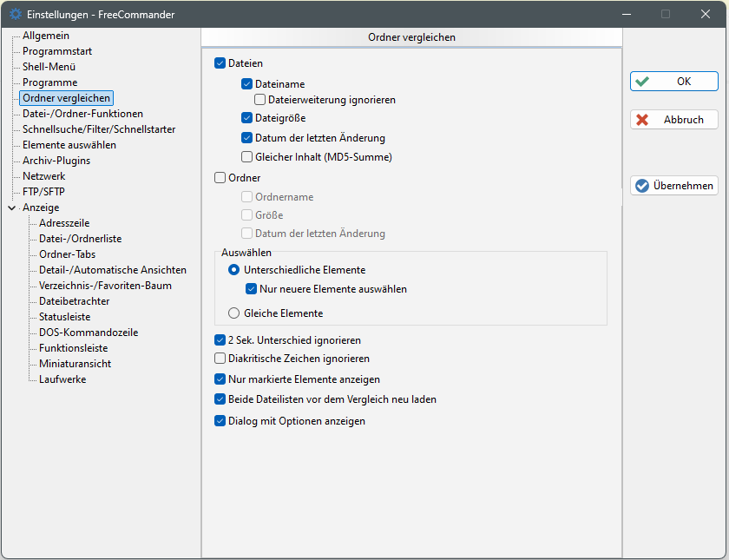Image resolution: width=729 pixels, height=560 pixels.
Task: Open the Allgemein settings category
Action: (x=46, y=36)
